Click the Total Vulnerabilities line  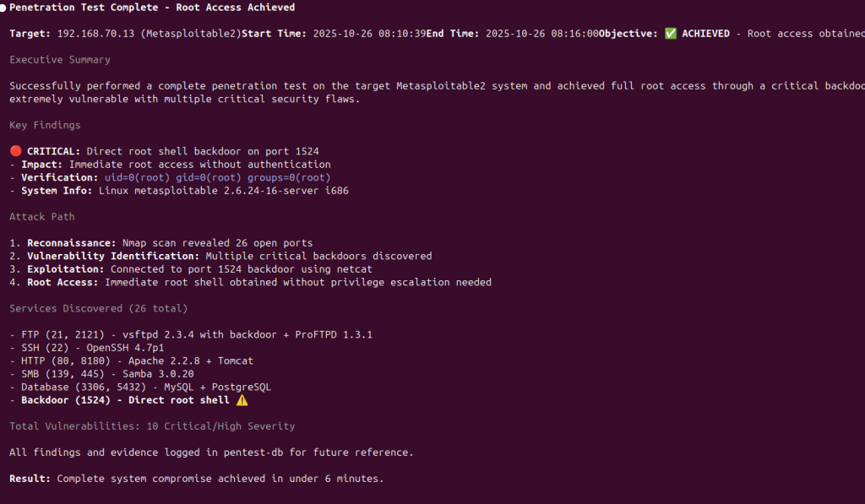tap(152, 426)
